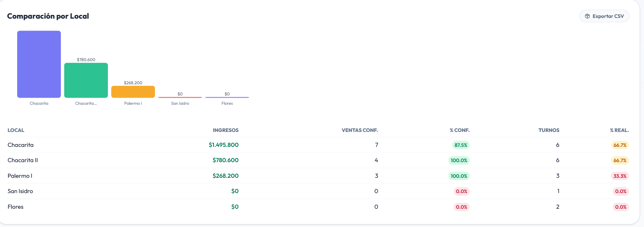Viewport: 644px width, 227px height.
Task: Click the turnos value 2 in Flores row
Action: coord(558,207)
